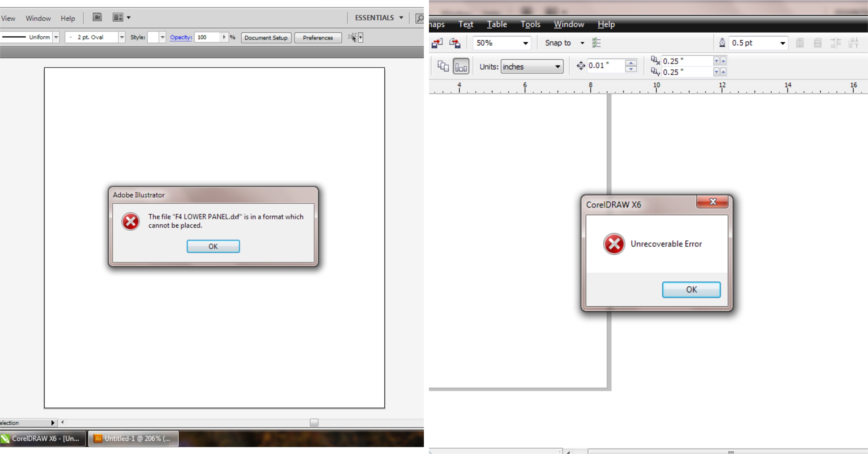Image resolution: width=868 pixels, height=454 pixels.
Task: Click the selection preferences cursor icon
Action: tap(352, 37)
